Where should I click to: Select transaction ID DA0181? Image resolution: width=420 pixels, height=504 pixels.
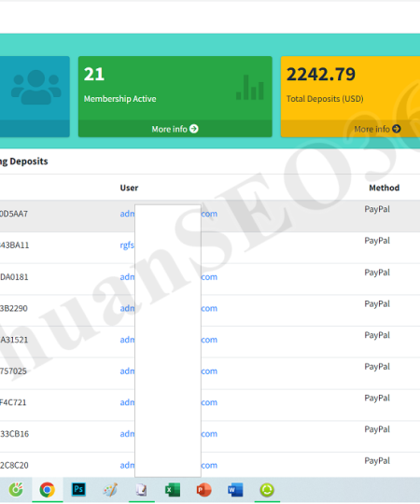(14, 277)
